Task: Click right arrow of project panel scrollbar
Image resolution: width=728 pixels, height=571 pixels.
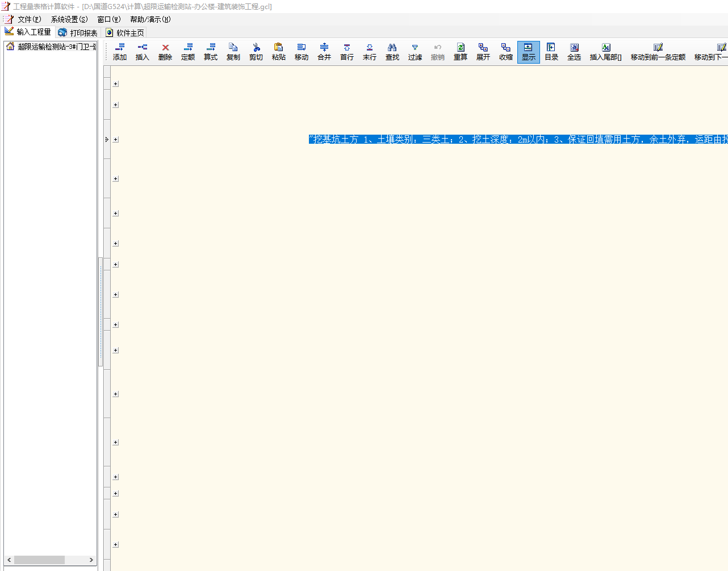Action: (x=91, y=560)
